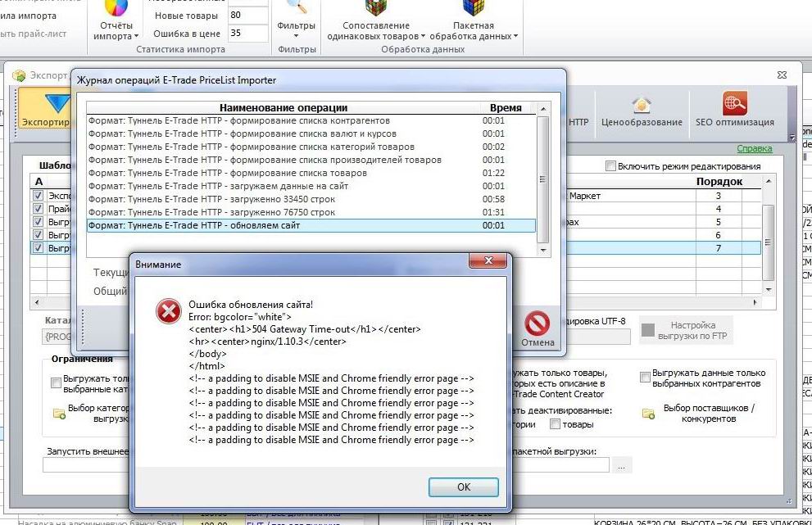Click the Ошибка в цене value field
The image size is (812, 525).
point(247,33)
